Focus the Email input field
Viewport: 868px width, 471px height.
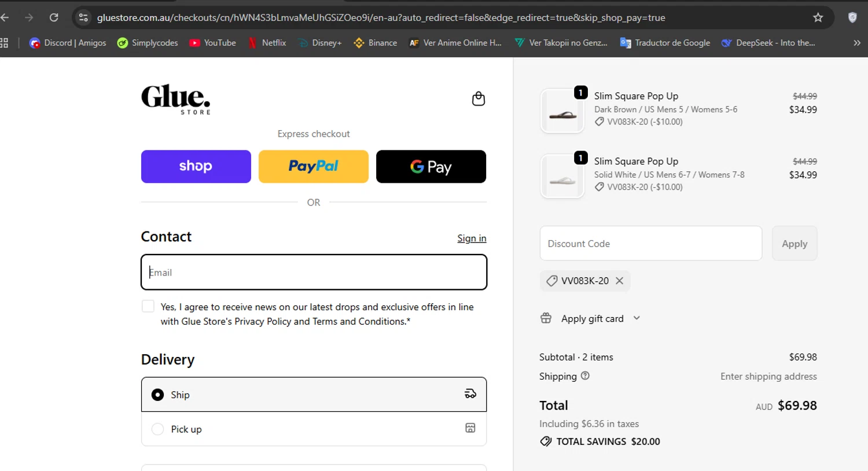pos(314,272)
